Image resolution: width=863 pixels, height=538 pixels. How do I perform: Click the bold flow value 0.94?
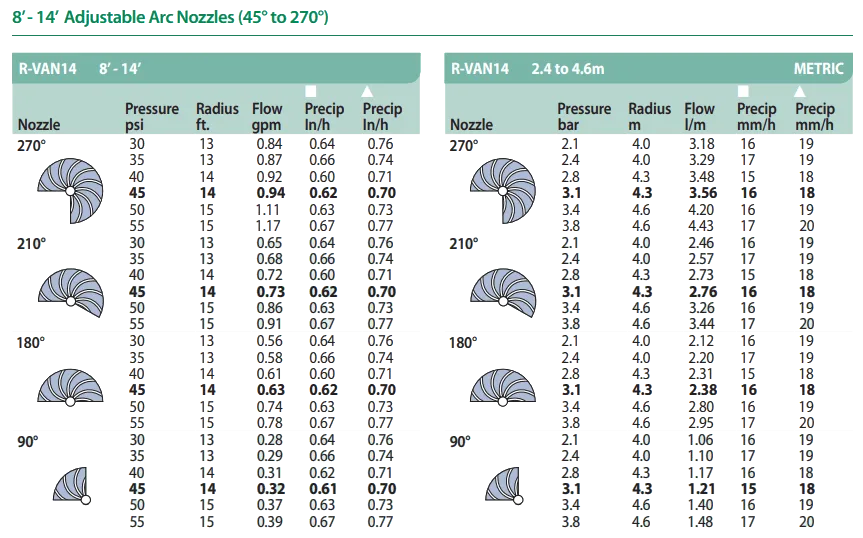click(x=271, y=193)
